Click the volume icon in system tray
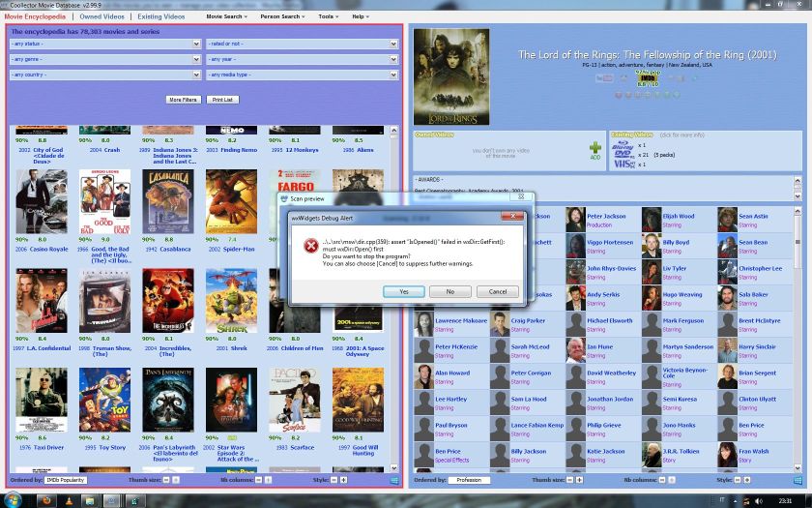The image size is (812, 508). 759,501
